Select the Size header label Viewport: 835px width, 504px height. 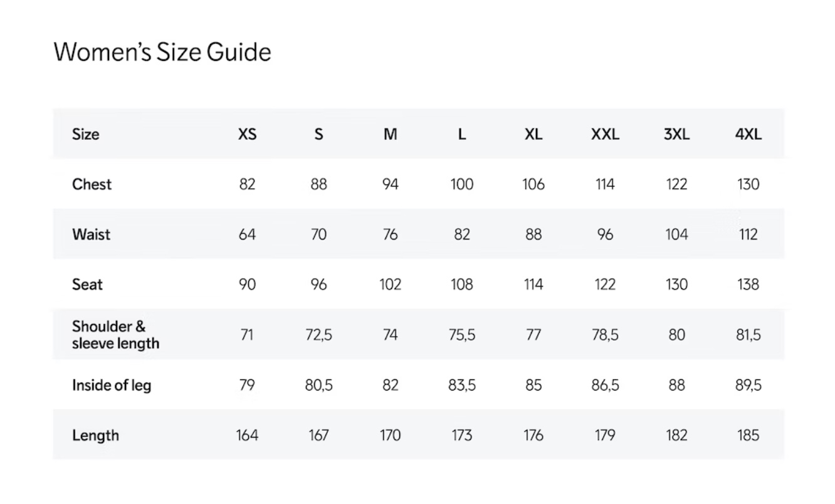click(85, 134)
